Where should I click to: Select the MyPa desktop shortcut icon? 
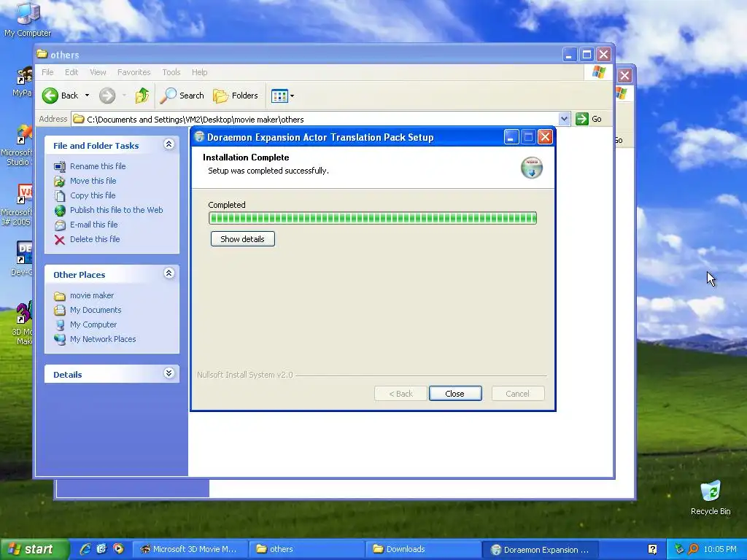[23, 82]
